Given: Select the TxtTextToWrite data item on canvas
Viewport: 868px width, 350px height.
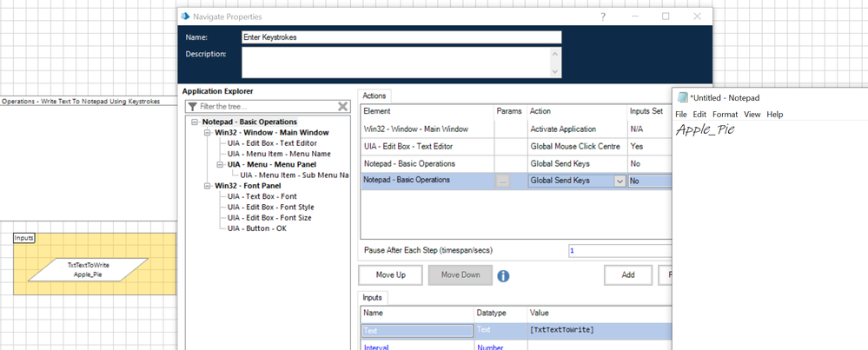Looking at the screenshot, I should 89,269.
